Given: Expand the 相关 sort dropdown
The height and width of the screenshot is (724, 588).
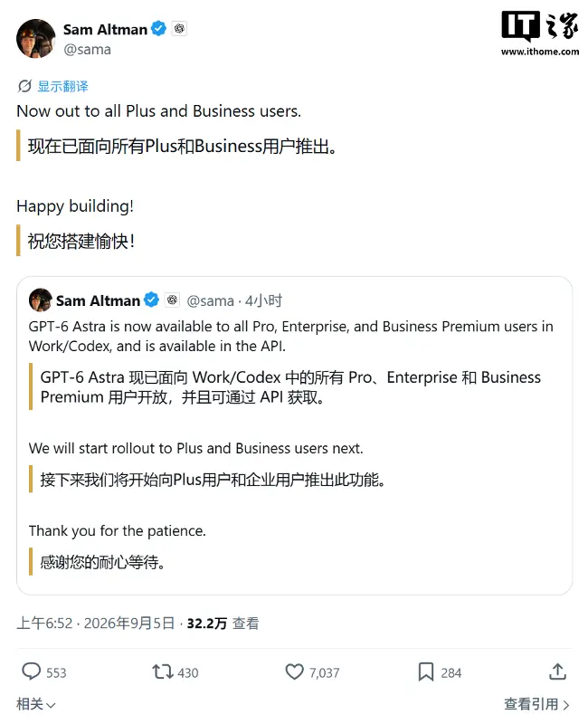Looking at the screenshot, I should click(x=36, y=704).
